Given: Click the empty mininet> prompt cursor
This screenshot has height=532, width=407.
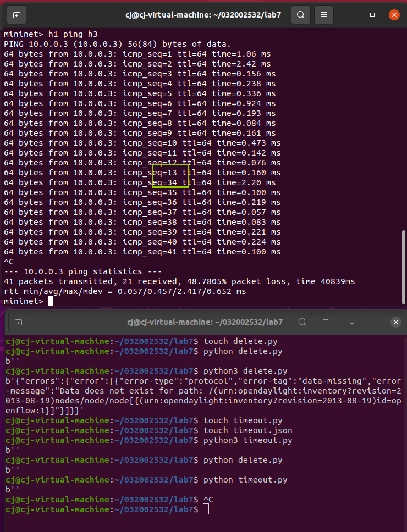Looking at the screenshot, I should tap(51, 301).
